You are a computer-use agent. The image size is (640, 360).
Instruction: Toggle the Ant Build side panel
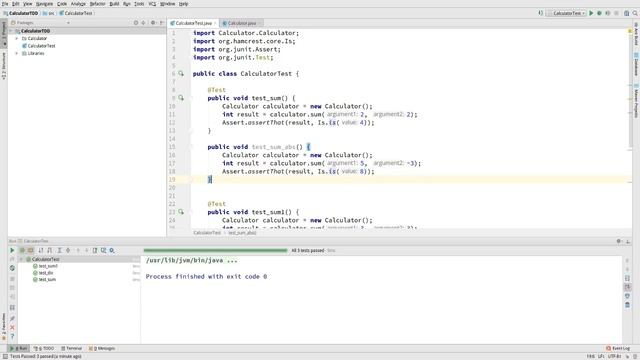(636, 34)
